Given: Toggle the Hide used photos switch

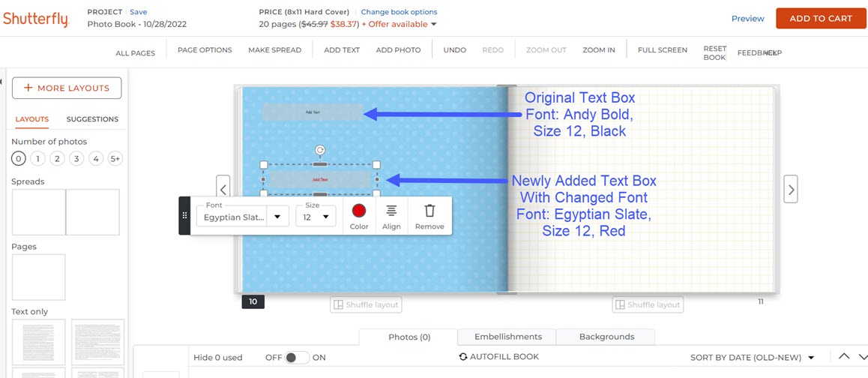Looking at the screenshot, I should click(297, 358).
